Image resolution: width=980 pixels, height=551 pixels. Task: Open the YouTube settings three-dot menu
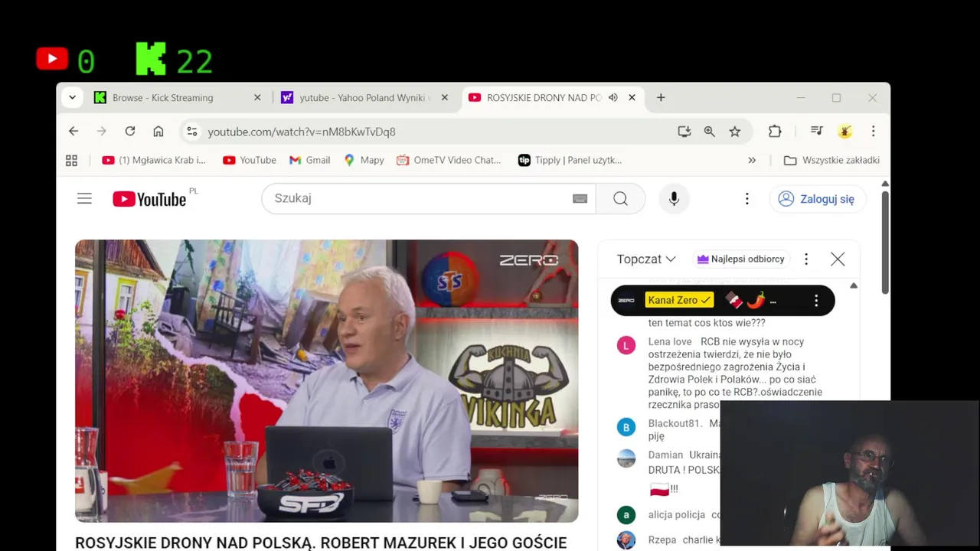[x=747, y=199]
